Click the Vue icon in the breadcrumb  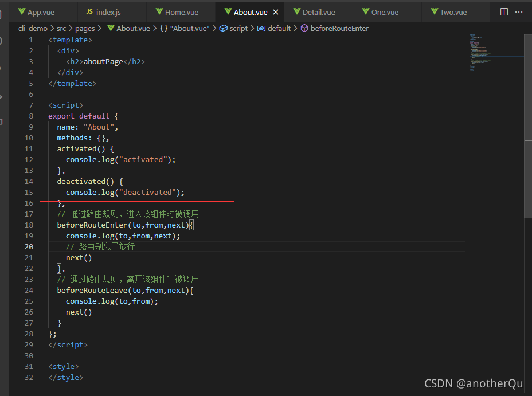[x=111, y=28]
